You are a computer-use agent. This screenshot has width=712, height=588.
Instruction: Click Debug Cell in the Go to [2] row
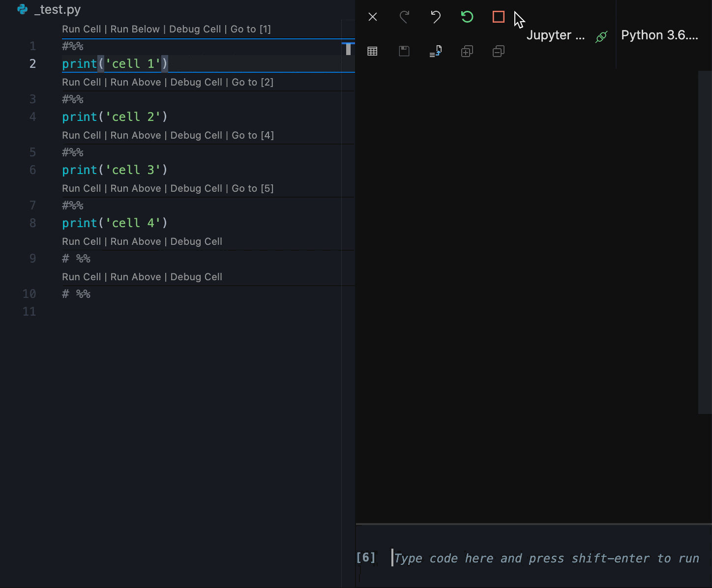tap(196, 82)
